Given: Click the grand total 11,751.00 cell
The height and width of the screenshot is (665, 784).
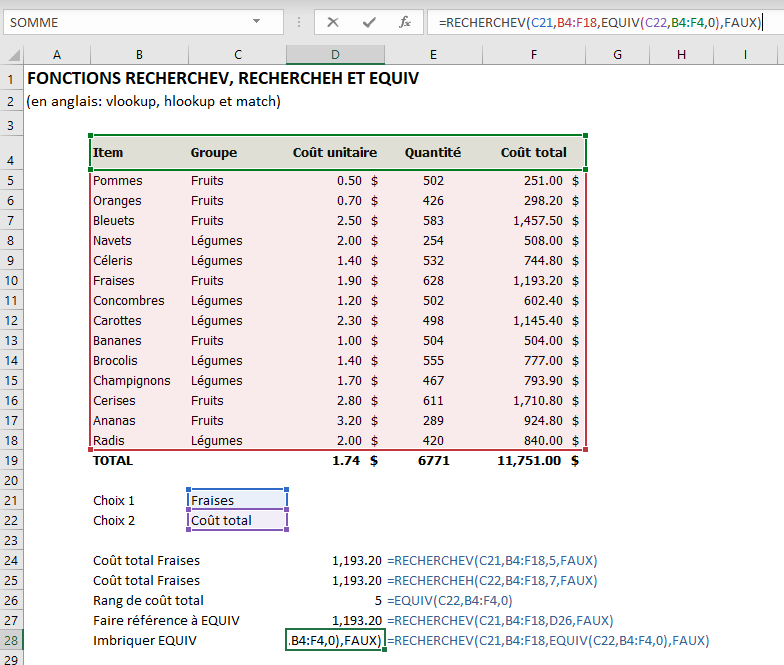Looking at the screenshot, I should click(530, 461).
